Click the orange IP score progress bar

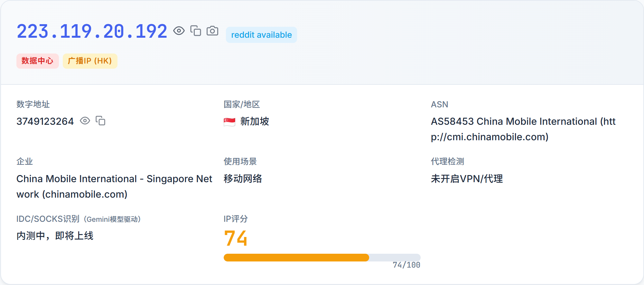(x=296, y=258)
